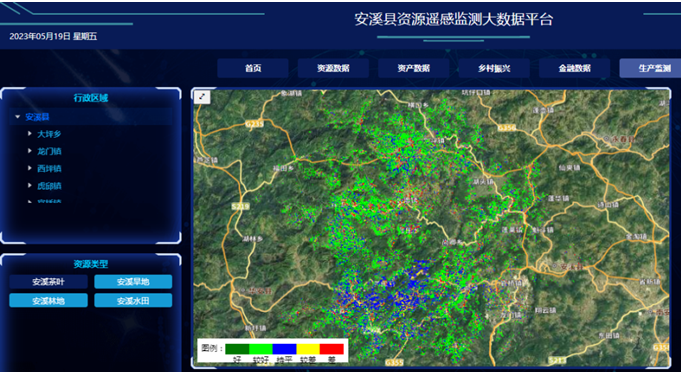The width and height of the screenshot is (681, 372).
Task: Open the 首页 tab
Action: tap(253, 68)
